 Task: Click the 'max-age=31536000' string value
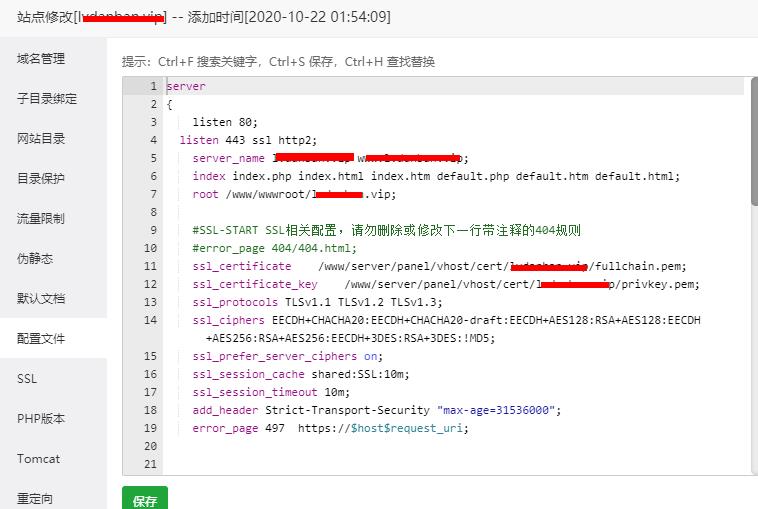496,410
